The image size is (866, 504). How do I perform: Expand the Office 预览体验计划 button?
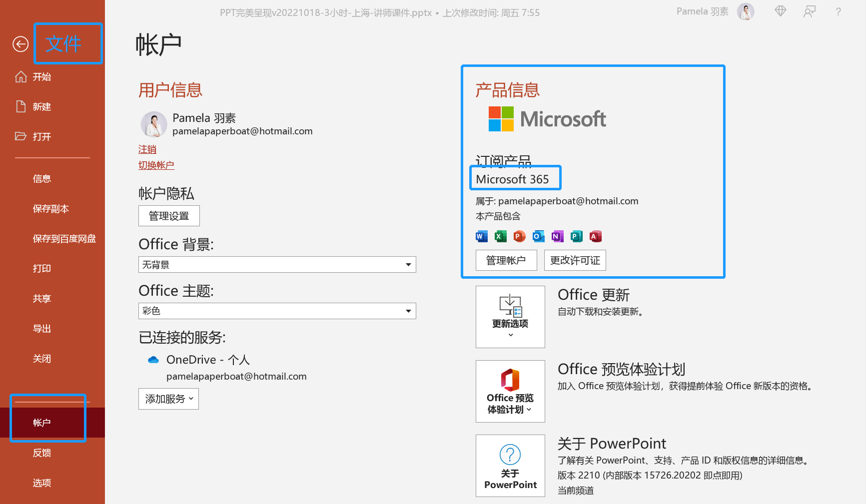510,391
